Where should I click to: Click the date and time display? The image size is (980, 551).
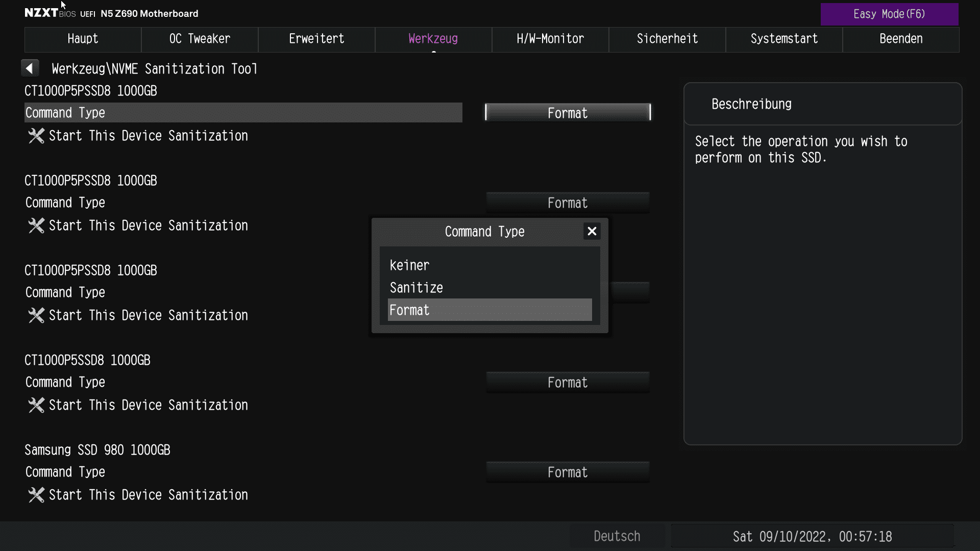tap(812, 537)
